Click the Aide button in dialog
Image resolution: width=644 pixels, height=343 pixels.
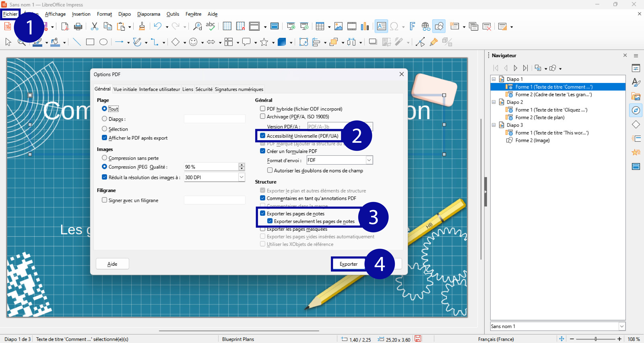[x=112, y=264]
